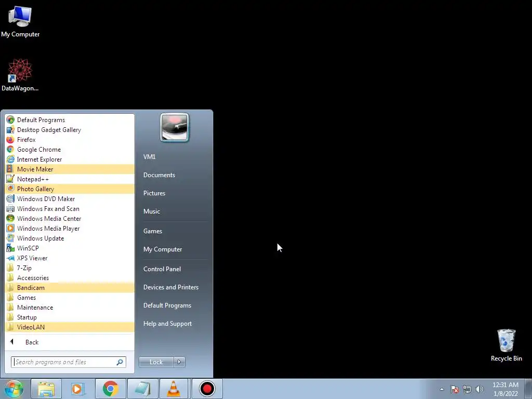Select the DataWagon desktop shortcut
532x399 pixels.
click(20, 75)
